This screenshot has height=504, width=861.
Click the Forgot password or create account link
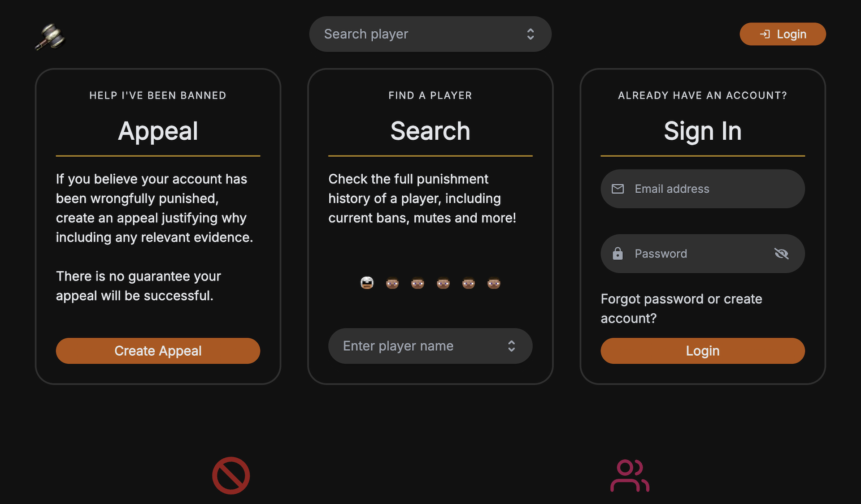[681, 308]
